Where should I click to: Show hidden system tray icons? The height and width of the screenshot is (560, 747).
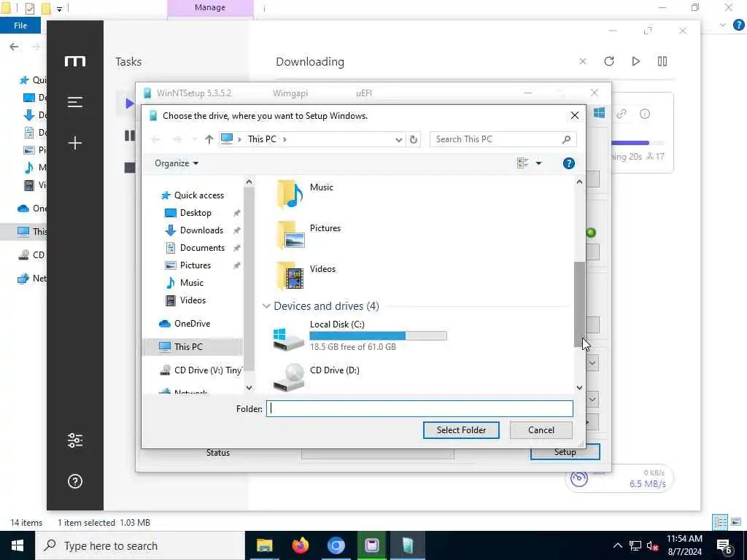(x=617, y=545)
